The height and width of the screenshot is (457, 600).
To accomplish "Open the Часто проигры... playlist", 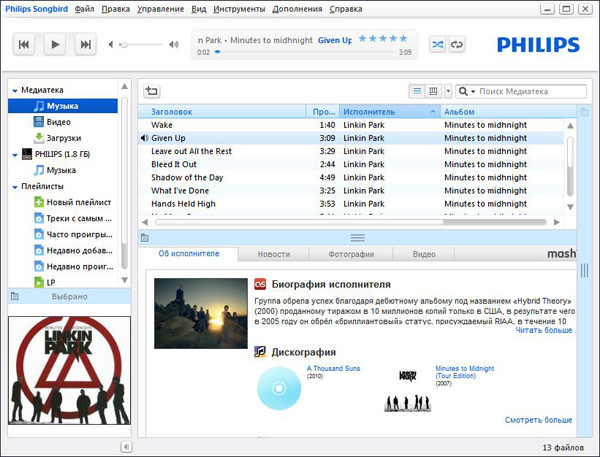I will (73, 235).
